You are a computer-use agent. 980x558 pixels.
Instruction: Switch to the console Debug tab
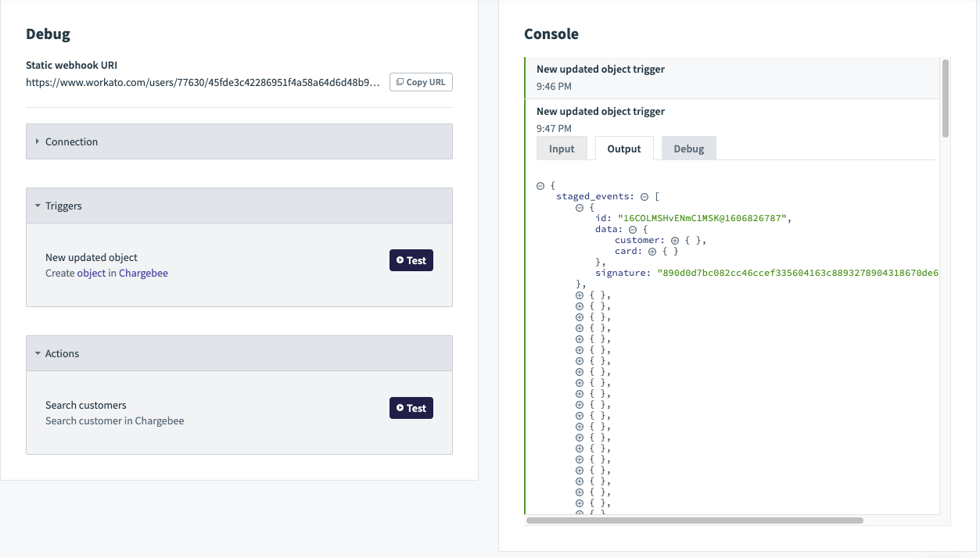688,148
